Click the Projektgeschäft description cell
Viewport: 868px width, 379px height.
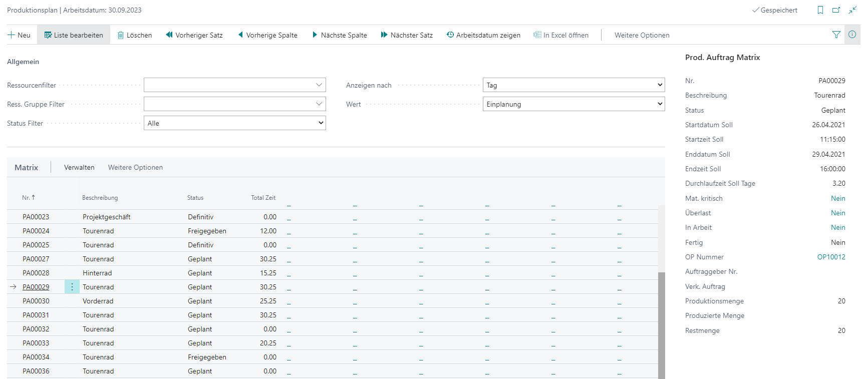point(107,217)
